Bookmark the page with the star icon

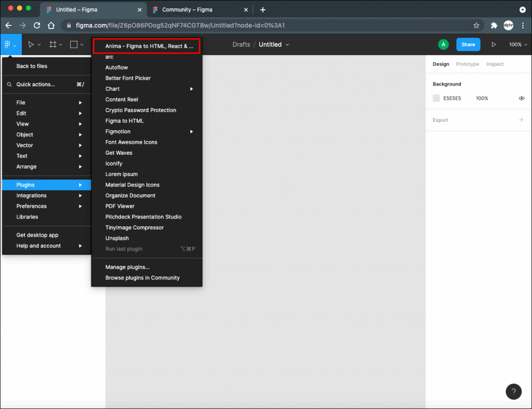click(x=476, y=25)
